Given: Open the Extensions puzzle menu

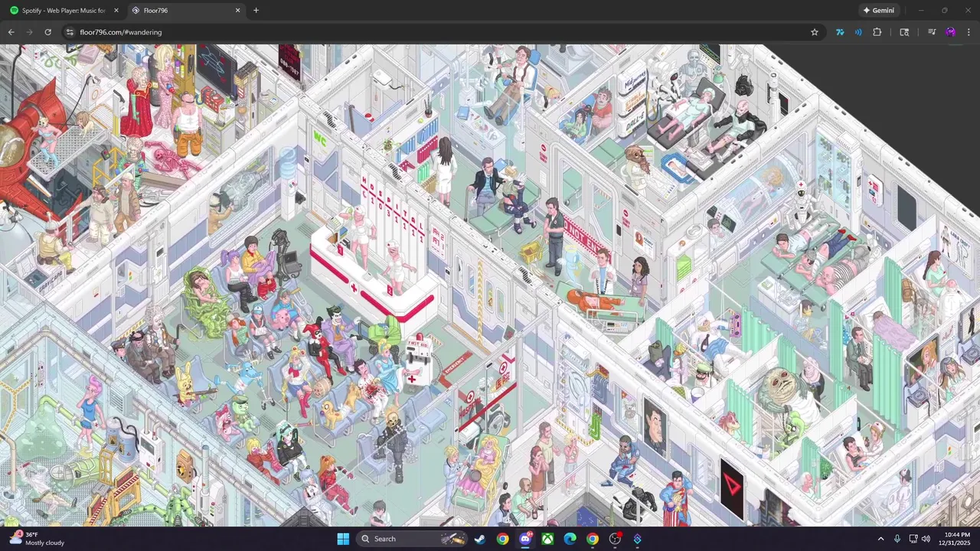Looking at the screenshot, I should pos(877,32).
